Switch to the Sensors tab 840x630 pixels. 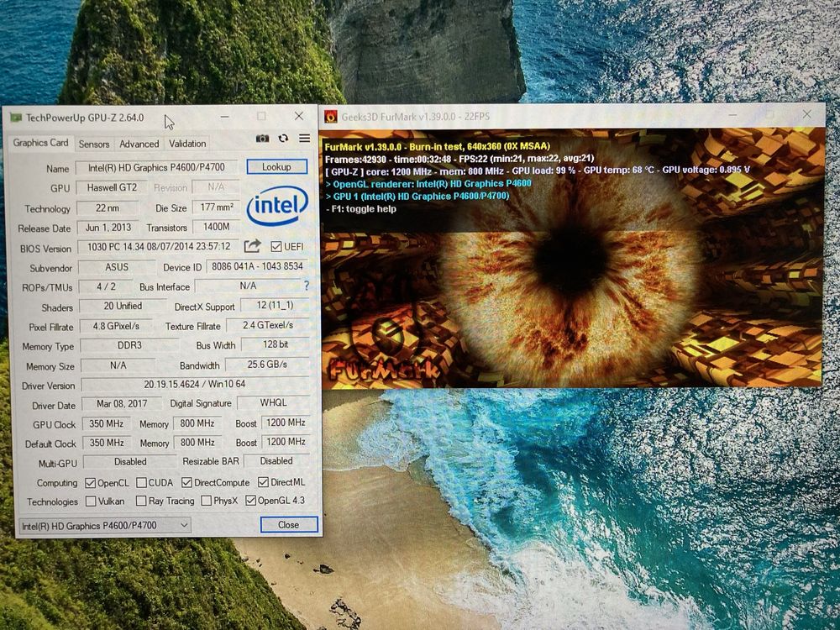tap(94, 144)
